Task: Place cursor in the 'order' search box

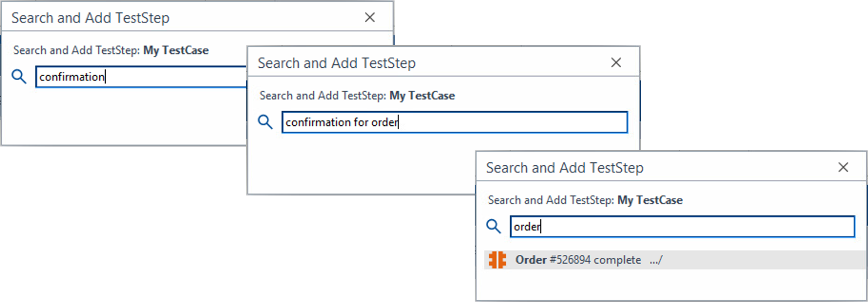Action: [x=682, y=227]
